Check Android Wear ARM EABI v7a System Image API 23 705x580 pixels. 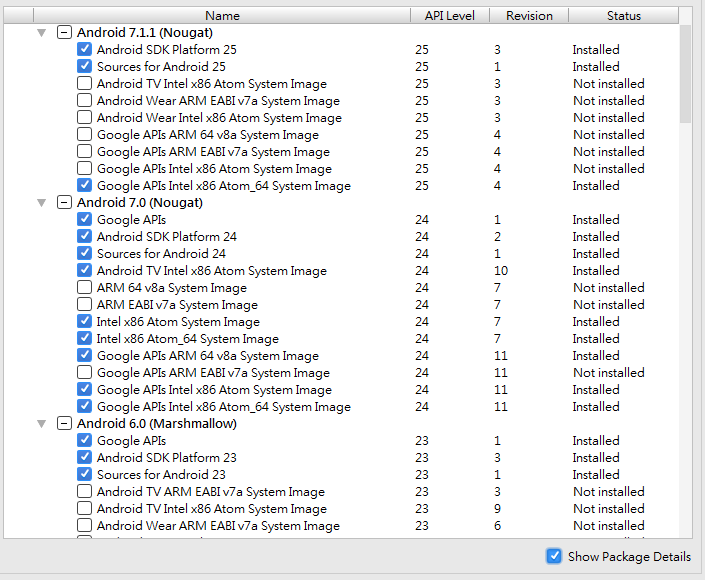(x=85, y=525)
